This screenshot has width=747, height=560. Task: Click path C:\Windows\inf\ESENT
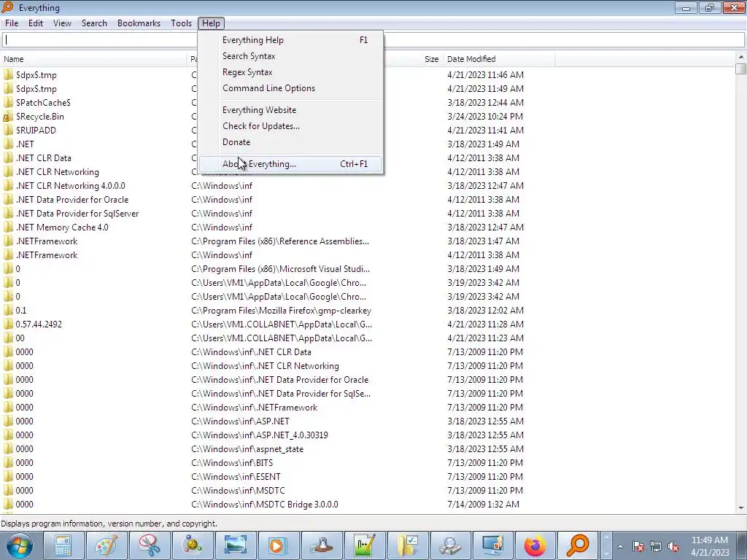click(236, 477)
